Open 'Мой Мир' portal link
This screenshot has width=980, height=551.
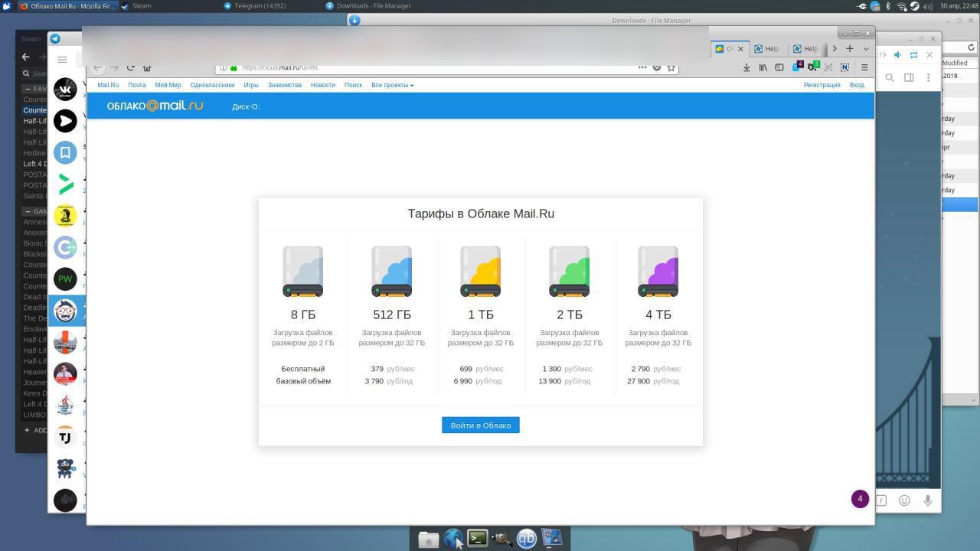[168, 85]
